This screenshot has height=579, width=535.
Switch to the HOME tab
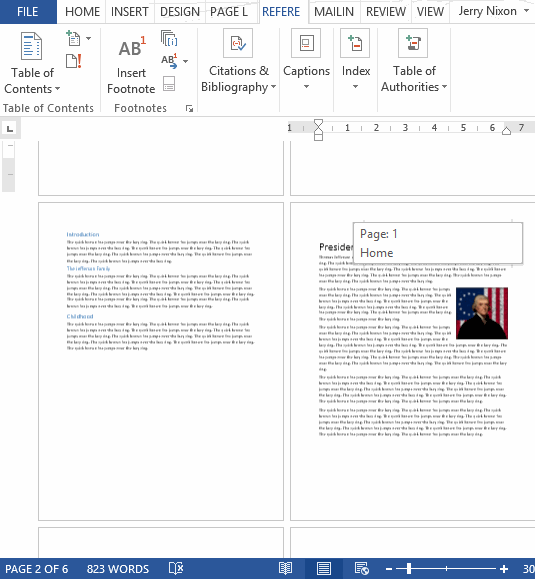click(82, 12)
